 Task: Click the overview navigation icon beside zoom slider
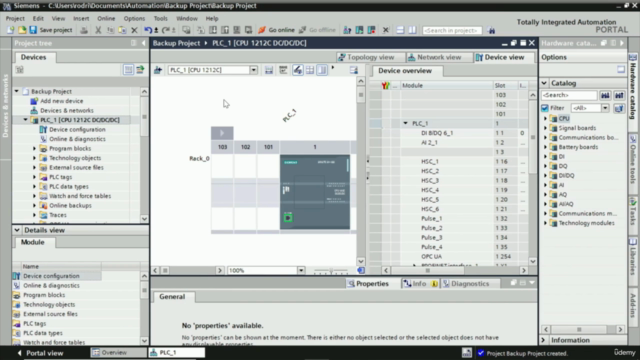tap(361, 270)
